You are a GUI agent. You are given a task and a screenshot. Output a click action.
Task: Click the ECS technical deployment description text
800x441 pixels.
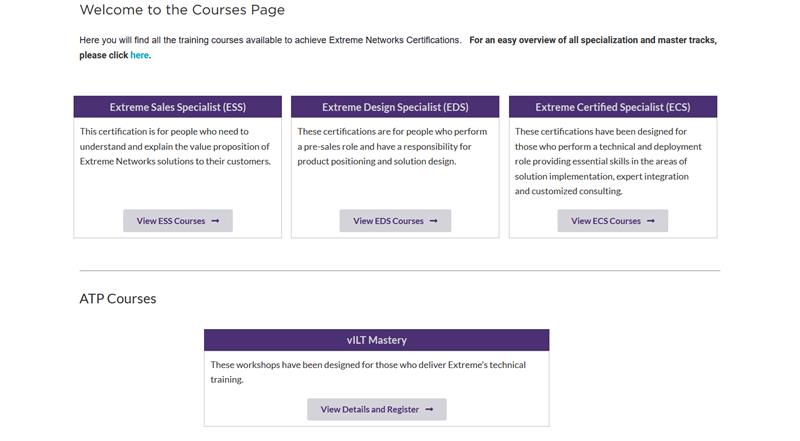[608, 161]
